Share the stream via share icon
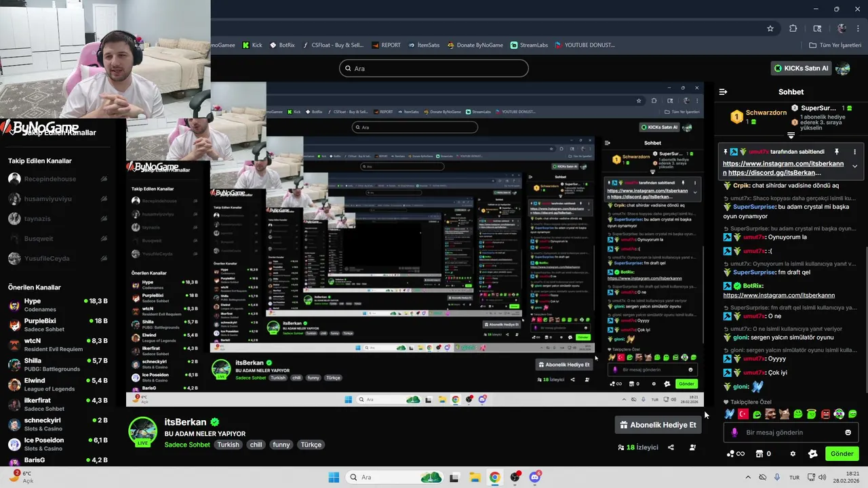Image resolution: width=868 pixels, height=488 pixels. 671,447
